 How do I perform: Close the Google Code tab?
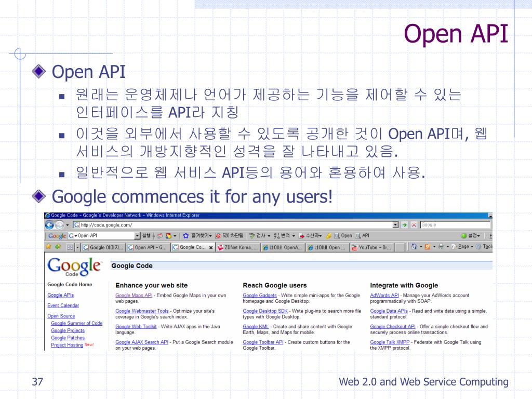point(211,248)
